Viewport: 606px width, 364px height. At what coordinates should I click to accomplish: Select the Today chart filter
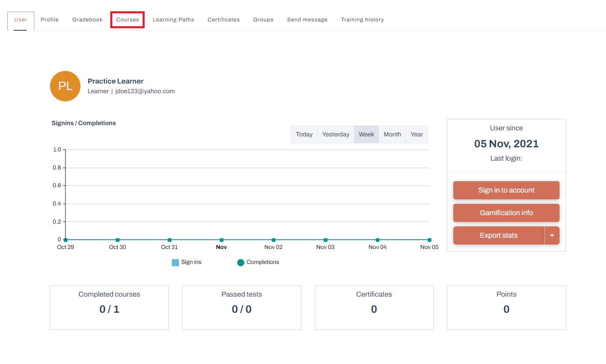pyautogui.click(x=304, y=134)
